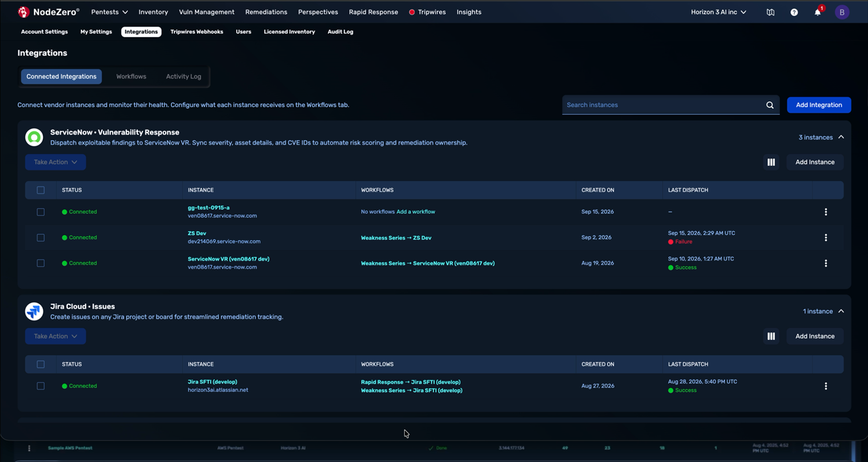Open three-dot menu for ServiceNow VR (ven08617 dev)
Screen dimensions: 868x462
pos(826,263)
